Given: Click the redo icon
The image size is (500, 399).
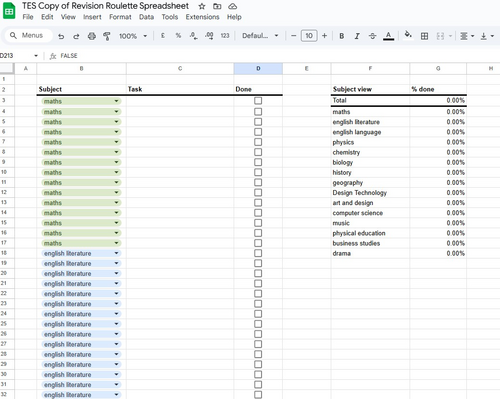Looking at the screenshot, I should point(76,36).
